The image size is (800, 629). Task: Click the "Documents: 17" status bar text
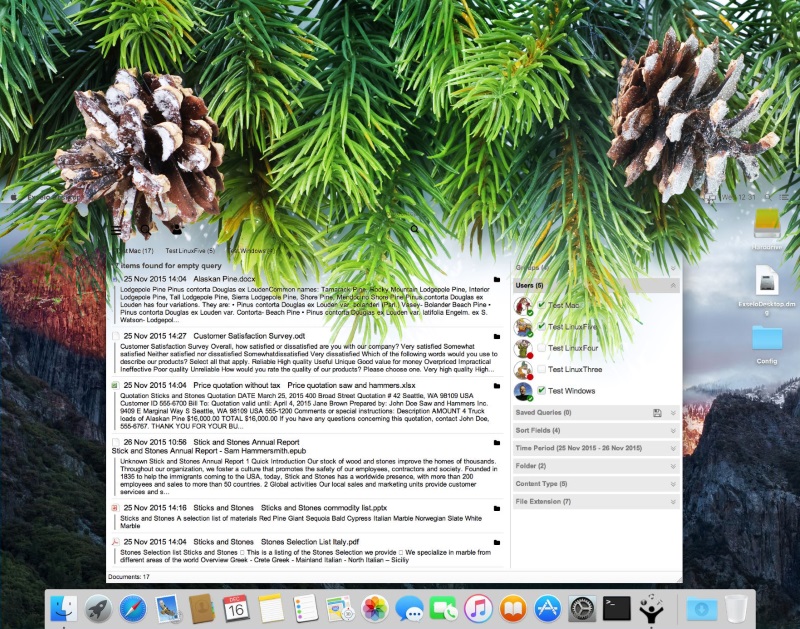pos(129,577)
